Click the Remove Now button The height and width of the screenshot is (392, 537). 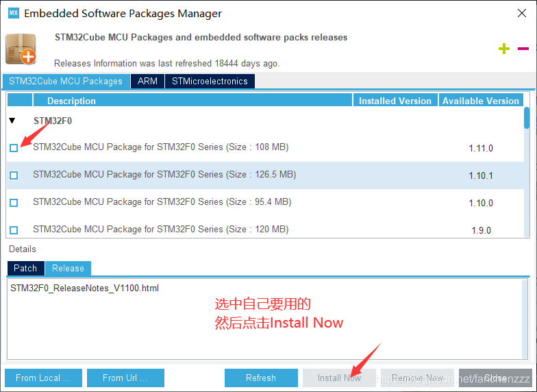click(418, 378)
